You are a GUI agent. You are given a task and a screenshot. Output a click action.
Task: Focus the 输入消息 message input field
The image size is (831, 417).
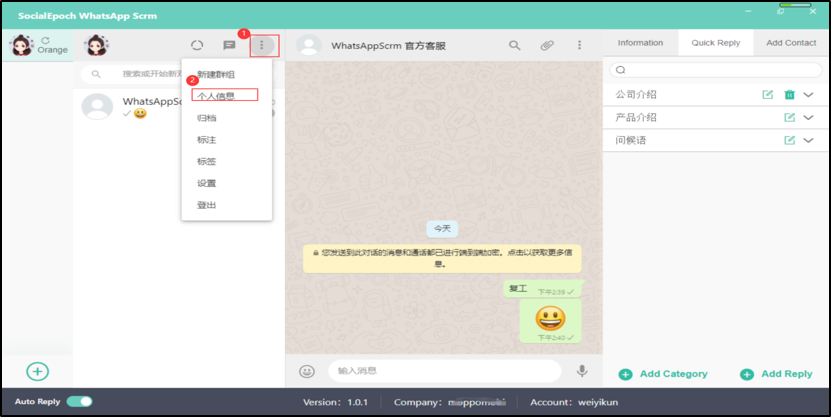(x=444, y=371)
